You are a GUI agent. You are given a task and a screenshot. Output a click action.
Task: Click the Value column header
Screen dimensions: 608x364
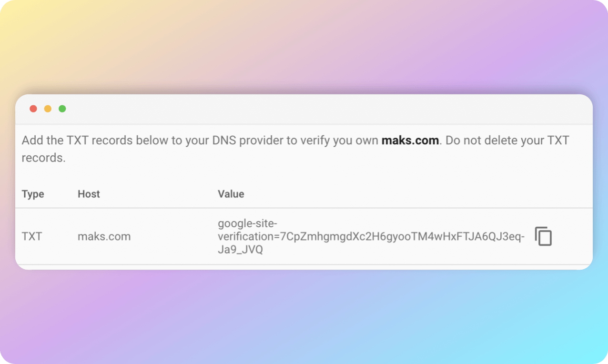231,194
